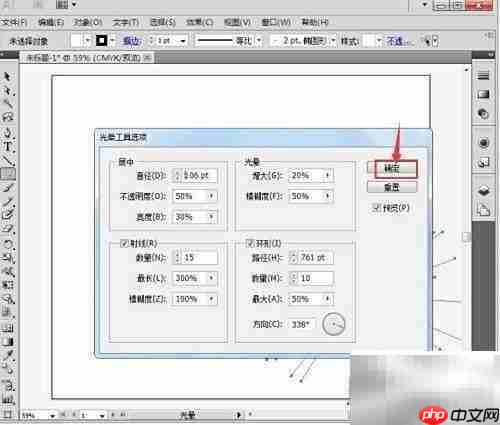This screenshot has width=500, height=425.
Task: Open the 描边 stroke link in control bar
Action: tap(132, 41)
